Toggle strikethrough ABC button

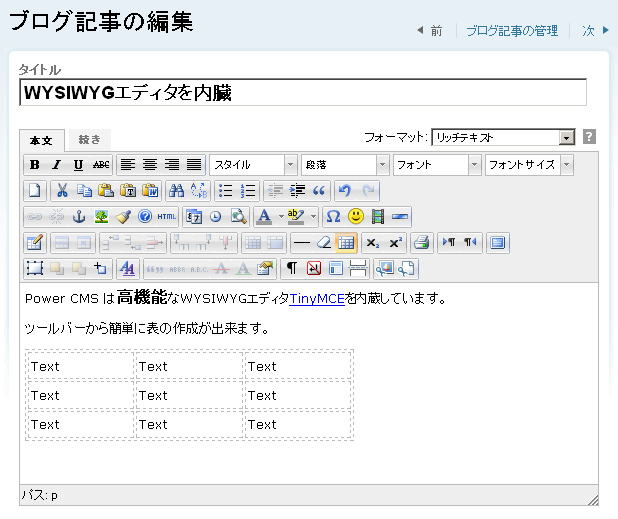pos(101,165)
